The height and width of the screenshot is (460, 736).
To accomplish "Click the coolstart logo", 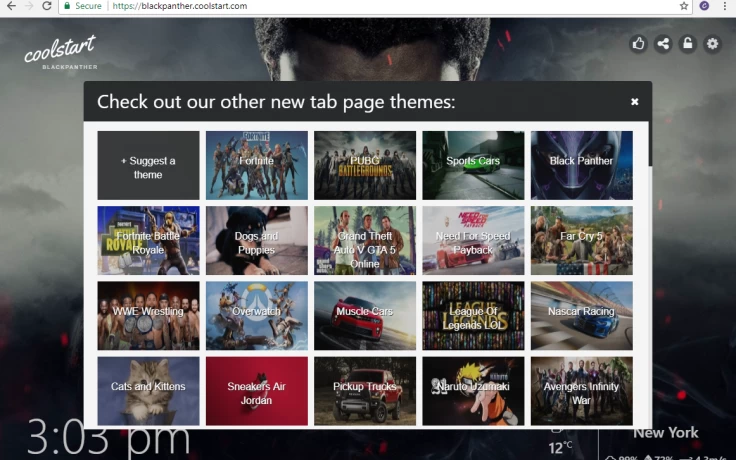I will pyautogui.click(x=61, y=52).
